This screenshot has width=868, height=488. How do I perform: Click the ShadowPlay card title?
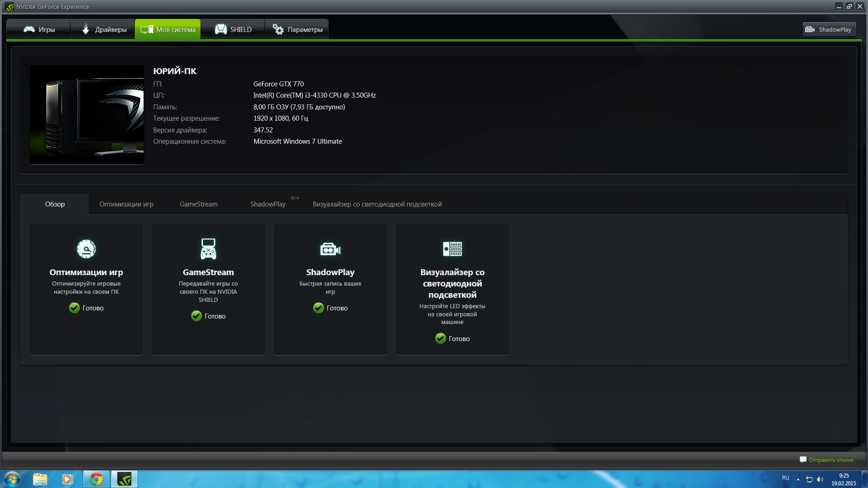[x=330, y=272]
